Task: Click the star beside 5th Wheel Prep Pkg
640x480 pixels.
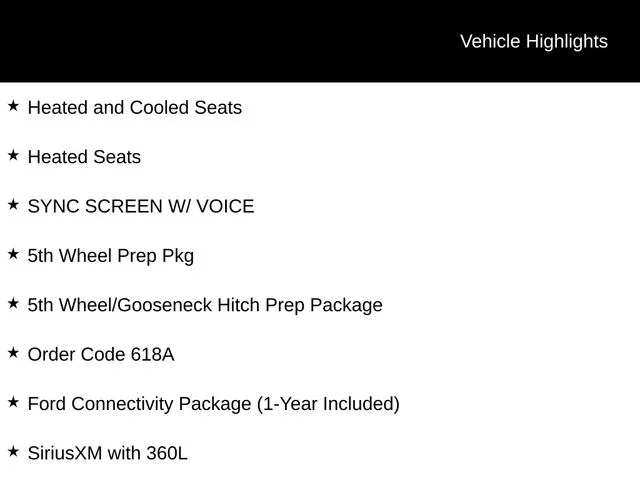Action: click(13, 254)
